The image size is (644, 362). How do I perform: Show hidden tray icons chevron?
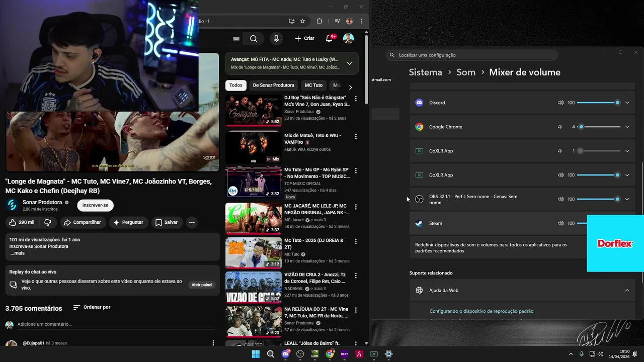(x=571, y=354)
